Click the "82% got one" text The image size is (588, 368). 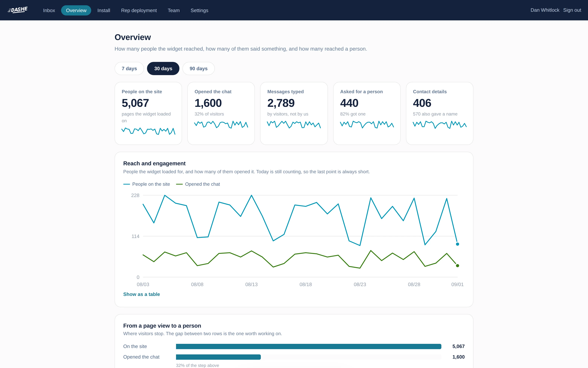(353, 114)
